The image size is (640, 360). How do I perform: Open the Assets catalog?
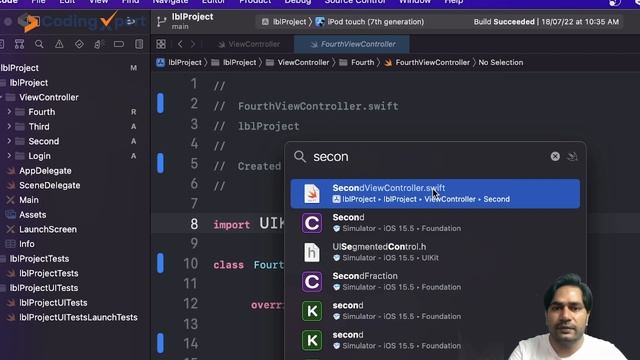pos(32,215)
